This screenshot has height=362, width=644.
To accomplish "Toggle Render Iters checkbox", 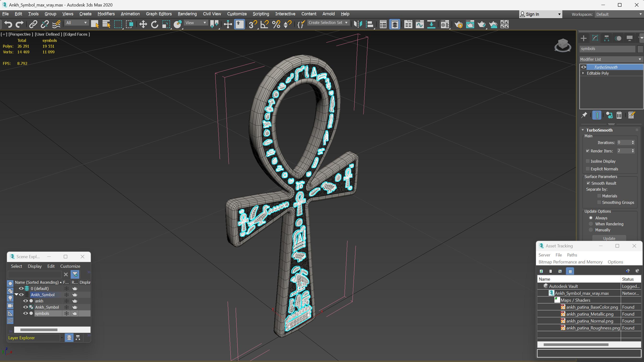I will (x=588, y=151).
